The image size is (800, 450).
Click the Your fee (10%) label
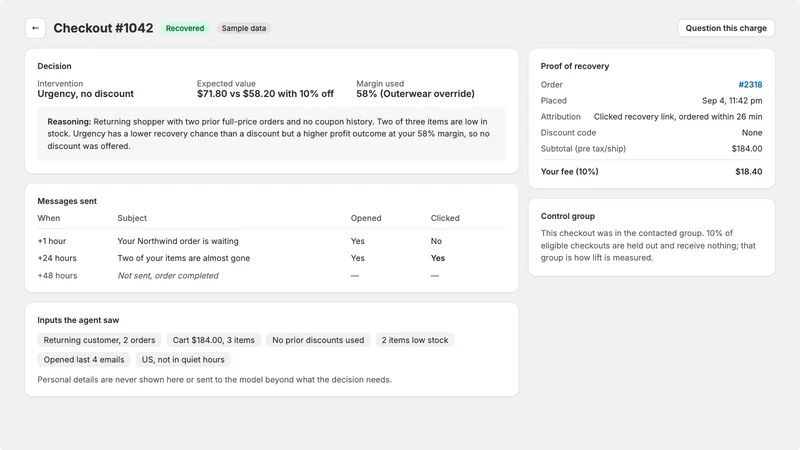(x=569, y=171)
